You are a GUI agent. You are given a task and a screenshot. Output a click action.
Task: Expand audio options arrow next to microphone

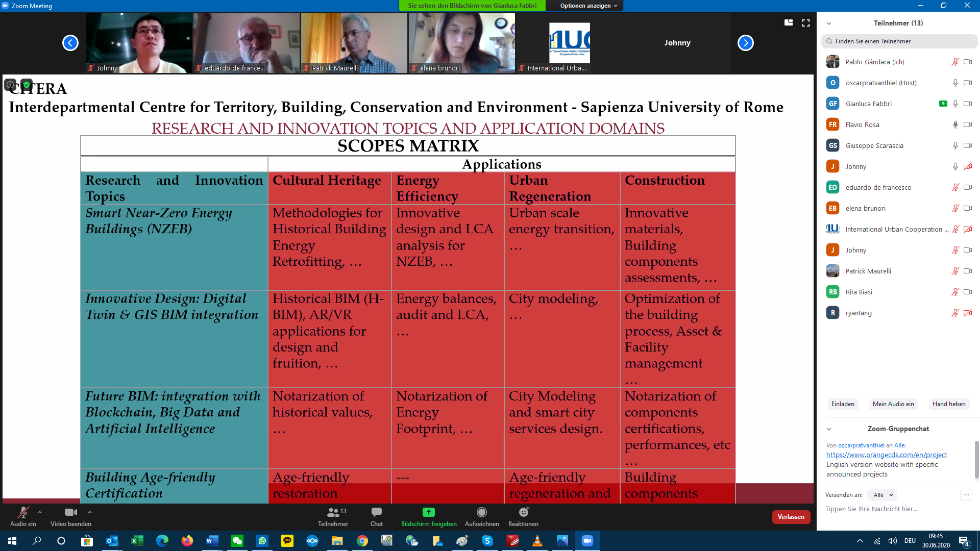click(40, 512)
